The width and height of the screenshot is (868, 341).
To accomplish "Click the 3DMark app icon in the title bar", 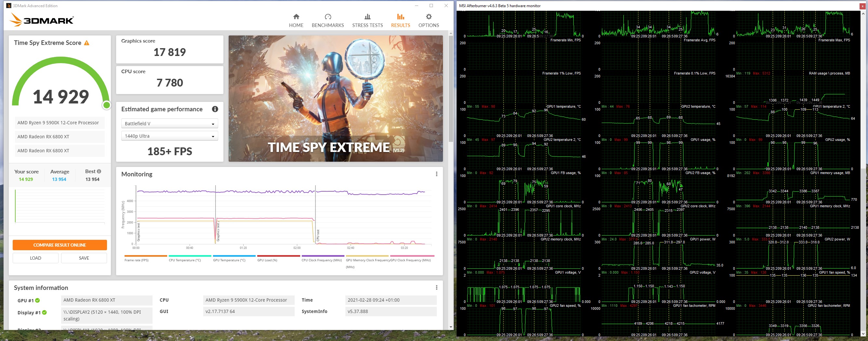I will point(9,6).
